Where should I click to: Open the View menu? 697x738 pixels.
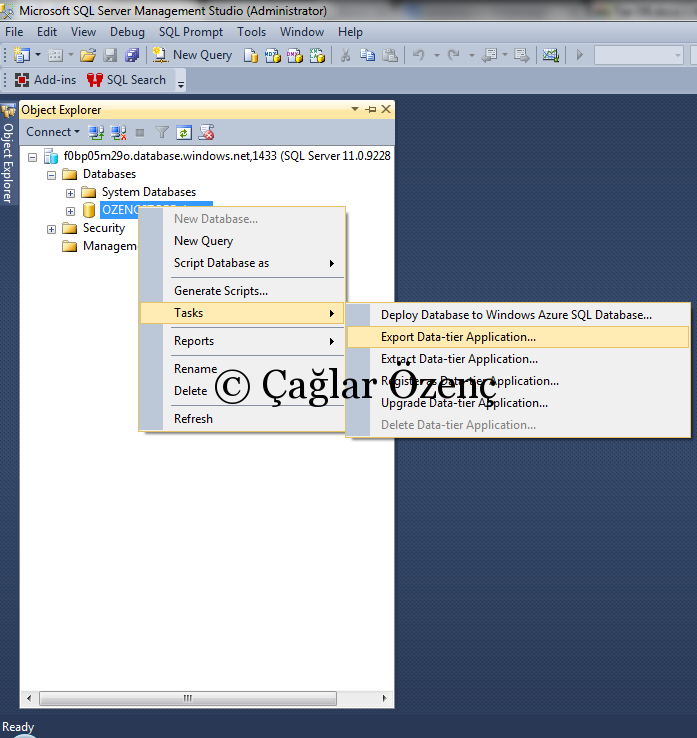pyautogui.click(x=83, y=32)
